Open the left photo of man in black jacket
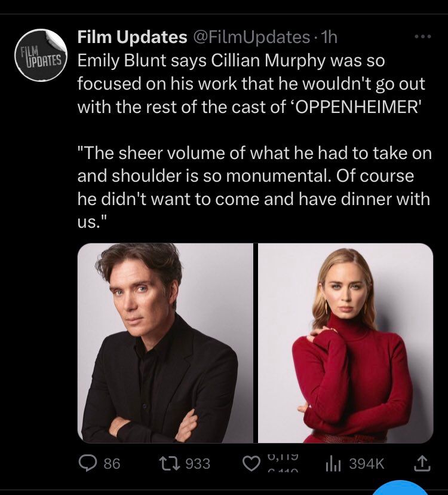The width and height of the screenshot is (448, 495). tap(166, 343)
